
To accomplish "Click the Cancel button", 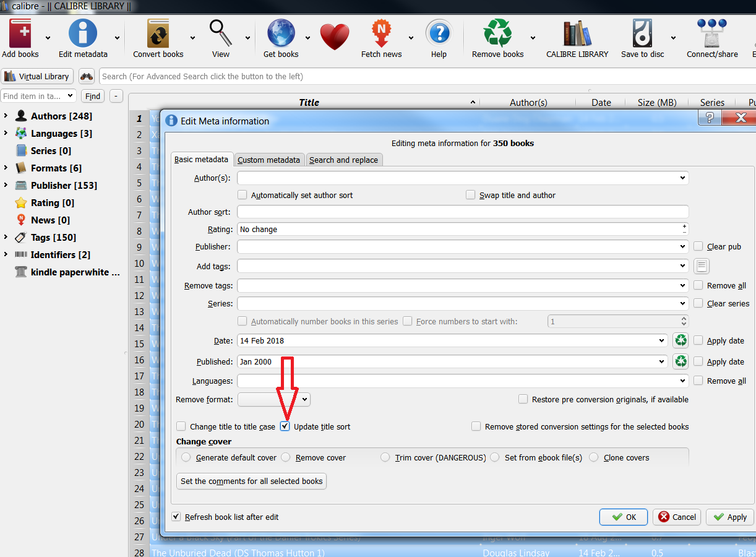I will click(x=677, y=517).
